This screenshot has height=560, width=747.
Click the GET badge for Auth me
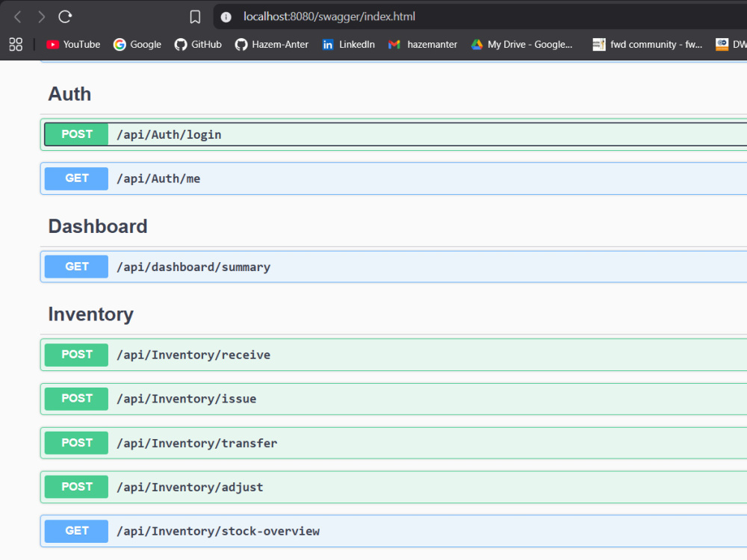(x=77, y=178)
